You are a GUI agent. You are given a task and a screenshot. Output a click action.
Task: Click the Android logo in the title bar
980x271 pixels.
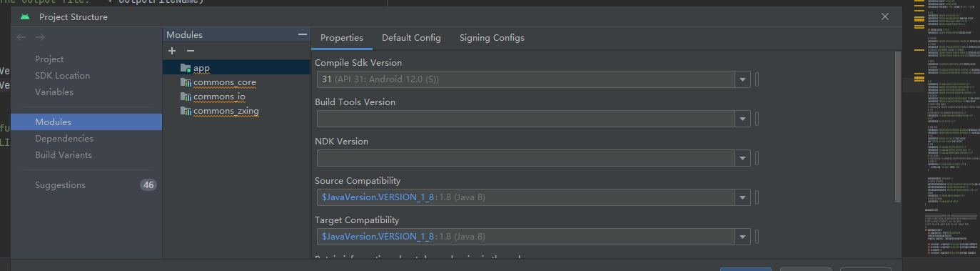26,16
